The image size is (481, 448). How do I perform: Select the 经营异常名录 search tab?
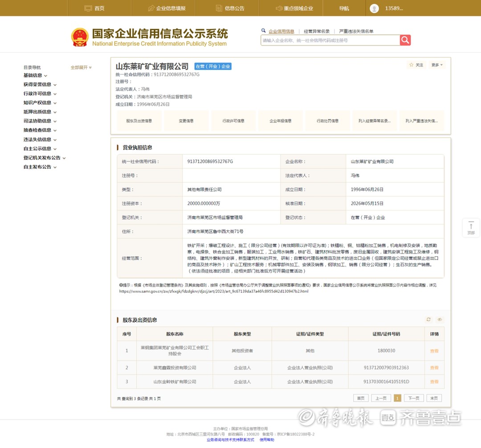[x=317, y=31]
